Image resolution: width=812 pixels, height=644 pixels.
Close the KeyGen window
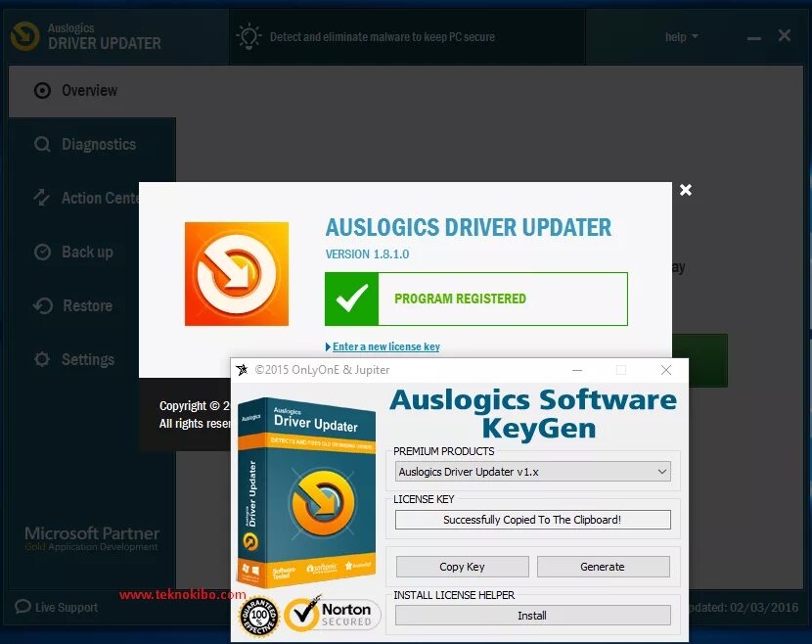pos(666,370)
